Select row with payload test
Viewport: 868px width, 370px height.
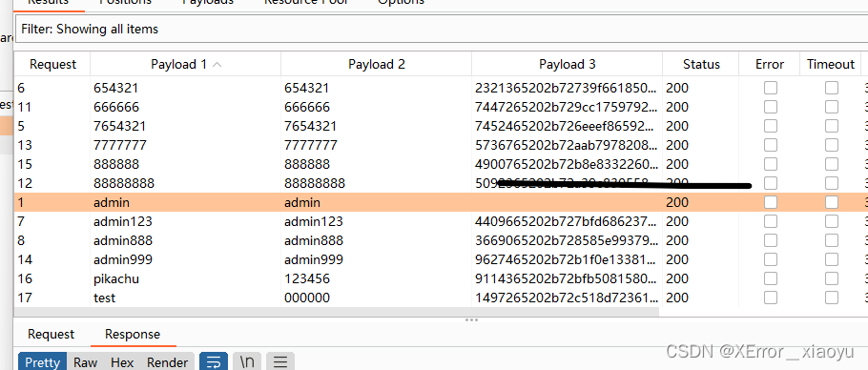[x=441, y=298]
